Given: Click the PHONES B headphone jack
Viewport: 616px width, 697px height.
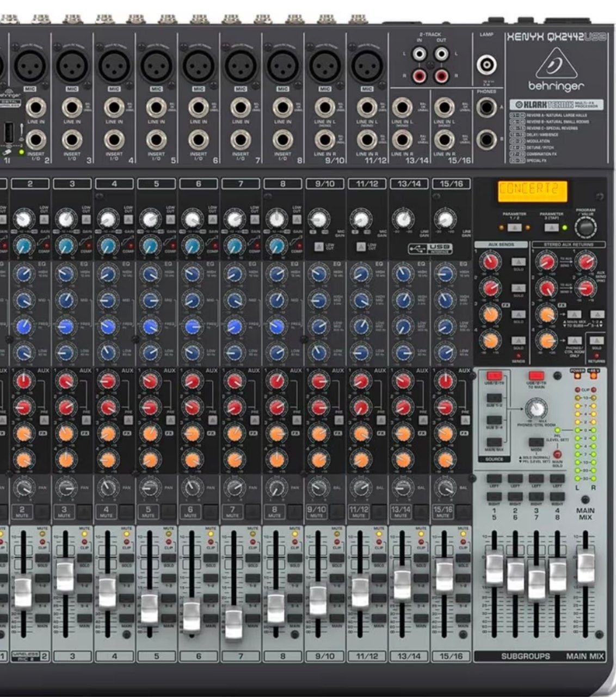Looking at the screenshot, I should [x=486, y=140].
